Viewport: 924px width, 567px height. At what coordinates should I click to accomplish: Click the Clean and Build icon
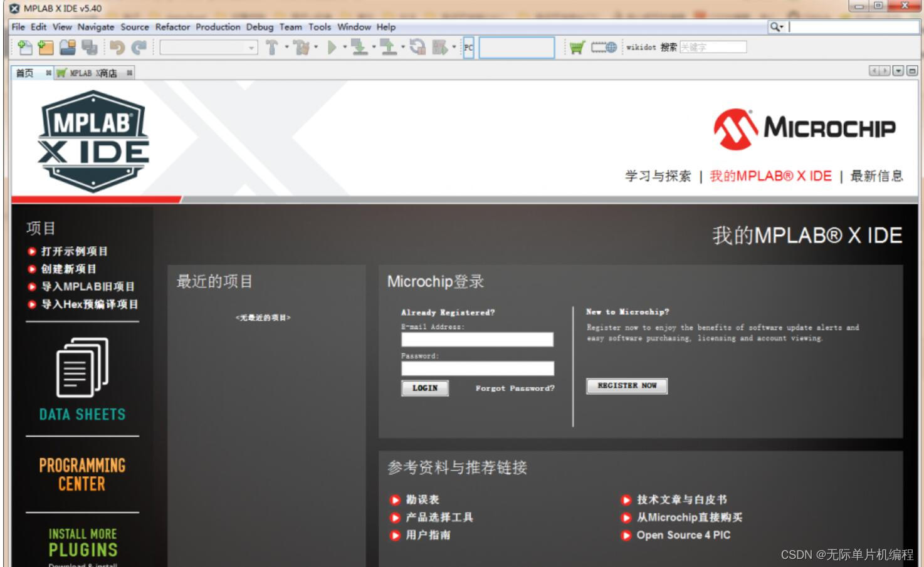click(302, 47)
